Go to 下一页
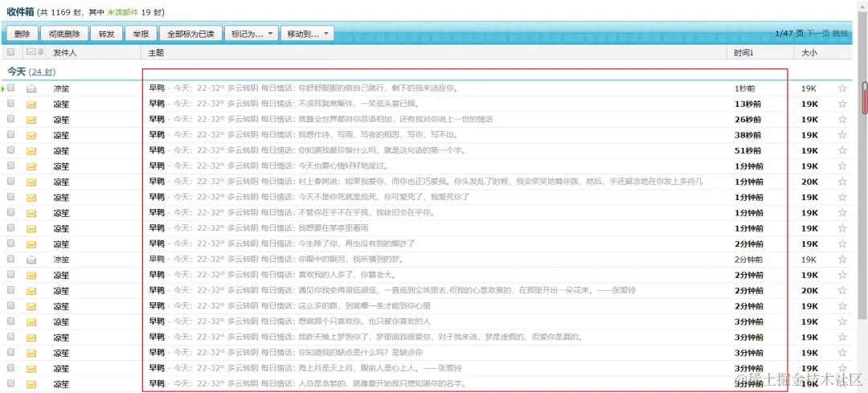The height and width of the screenshot is (393, 868). pos(817,34)
